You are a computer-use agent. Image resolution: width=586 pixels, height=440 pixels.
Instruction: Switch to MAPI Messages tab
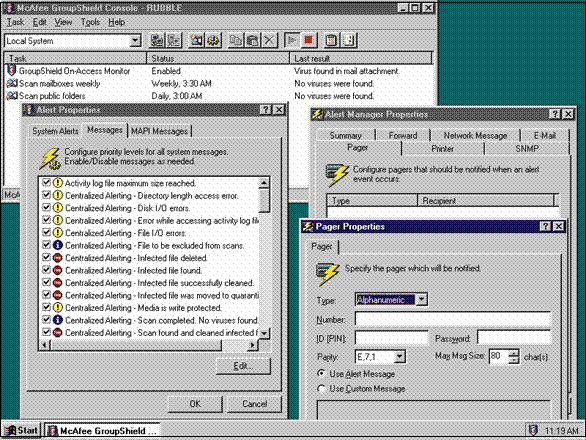(159, 131)
